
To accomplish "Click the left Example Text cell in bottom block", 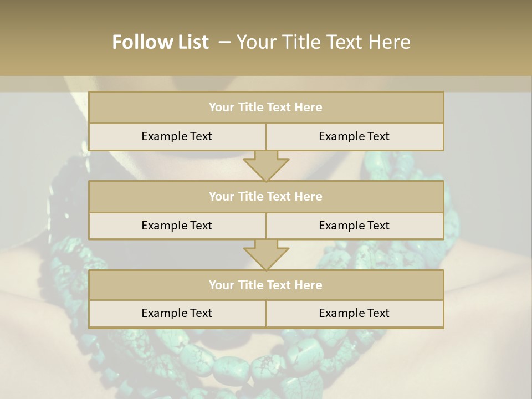I will 177,313.
